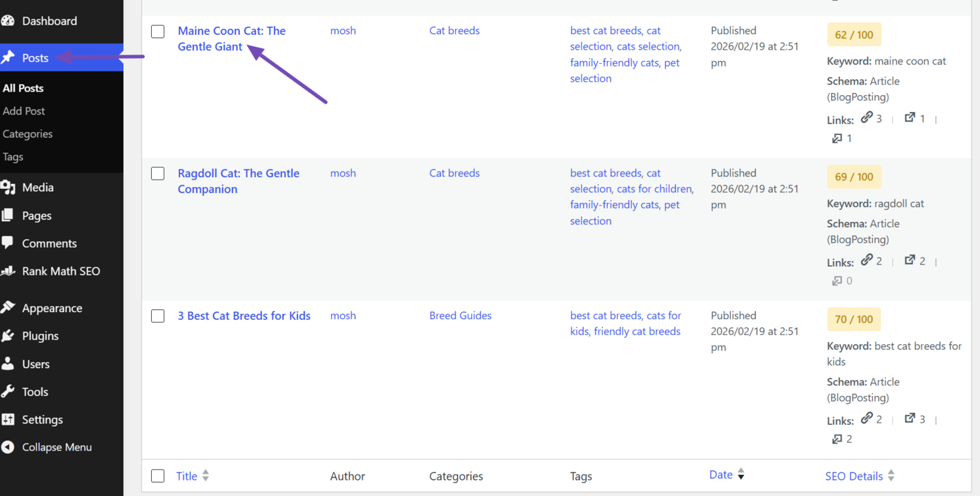
Task: Click internal links icon in Ragdoll Cat row
Action: [867, 260]
